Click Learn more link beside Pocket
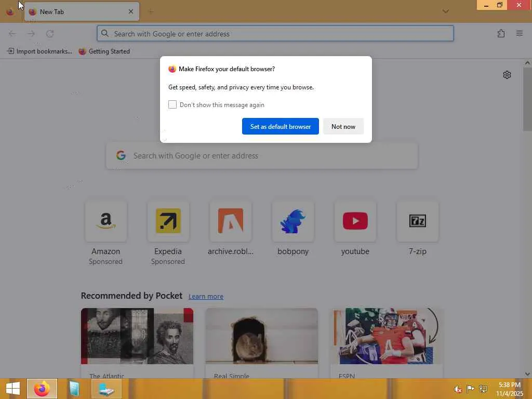This screenshot has height=399, width=532. pos(206,296)
